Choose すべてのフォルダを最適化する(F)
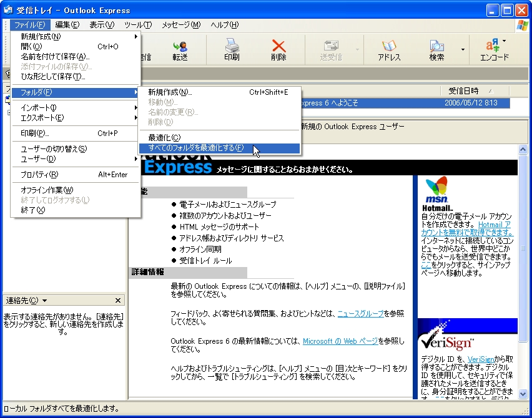This screenshot has height=418, width=532. point(219,148)
